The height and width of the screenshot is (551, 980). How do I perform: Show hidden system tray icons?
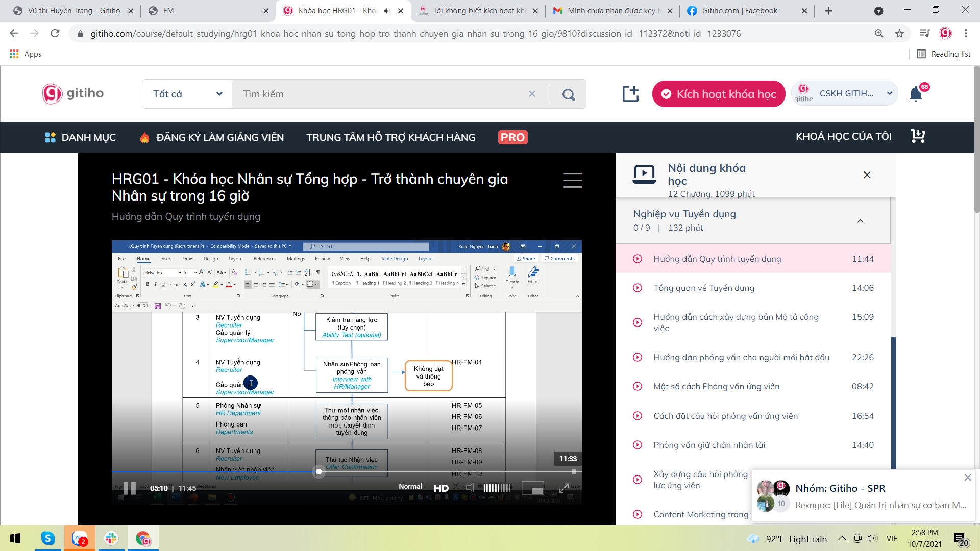[x=842, y=538]
